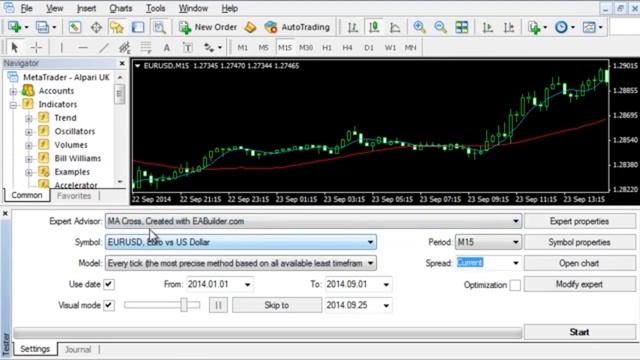This screenshot has height=360, width=640.
Task: Switch to H1 timeframe
Action: point(327,48)
